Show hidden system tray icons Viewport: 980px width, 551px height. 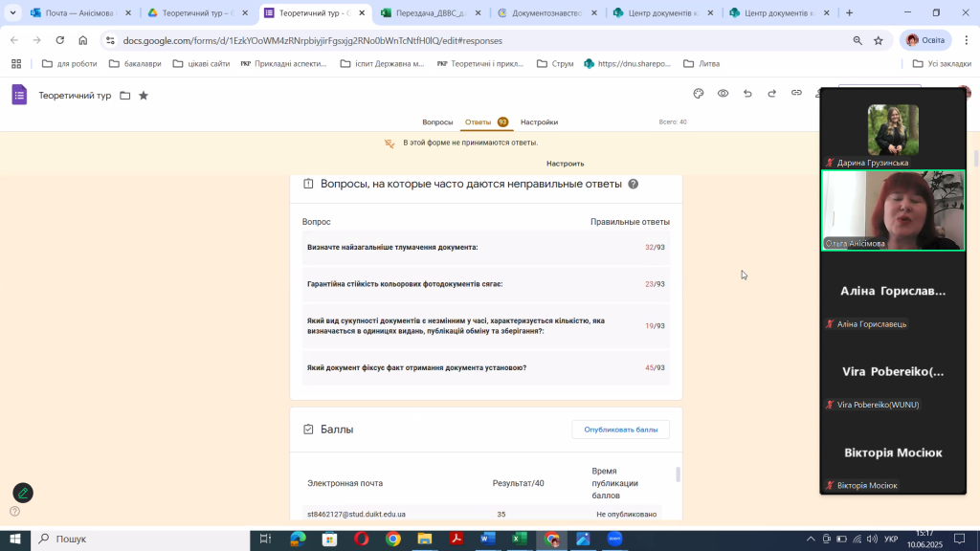812,539
